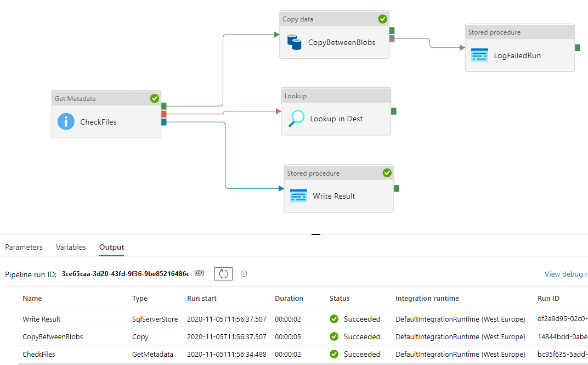Click the Lookup in Dest magnifier icon

[296, 119]
